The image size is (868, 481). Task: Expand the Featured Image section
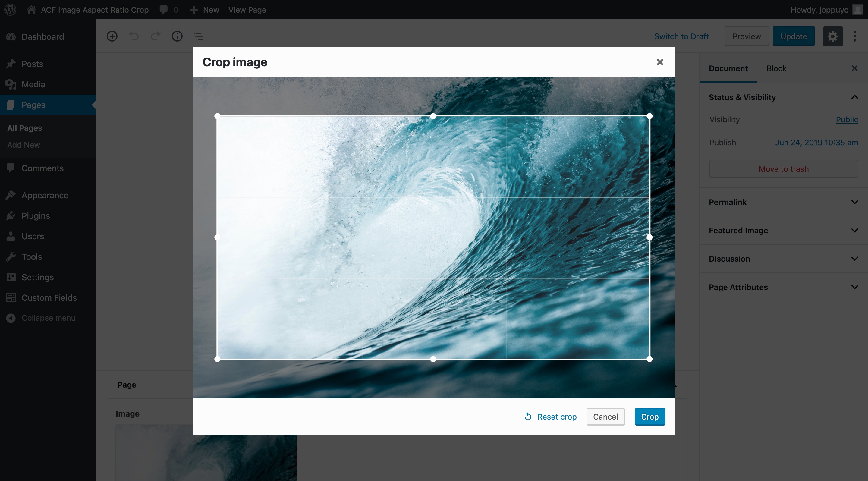point(783,230)
